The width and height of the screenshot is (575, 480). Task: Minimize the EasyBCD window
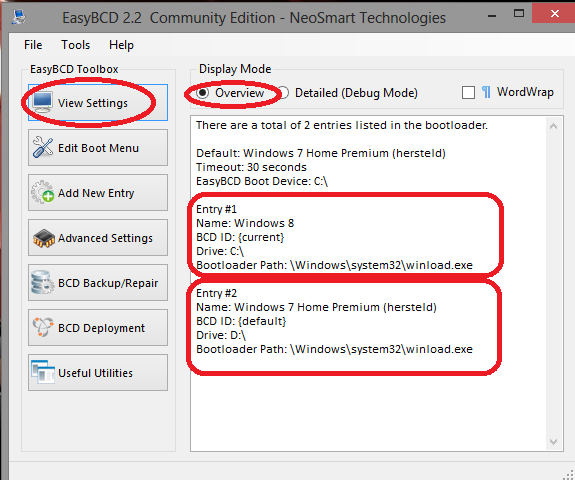point(492,15)
